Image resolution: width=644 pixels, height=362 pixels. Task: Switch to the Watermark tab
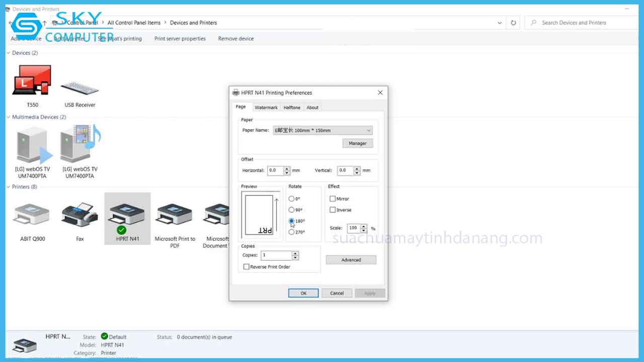[x=266, y=108]
